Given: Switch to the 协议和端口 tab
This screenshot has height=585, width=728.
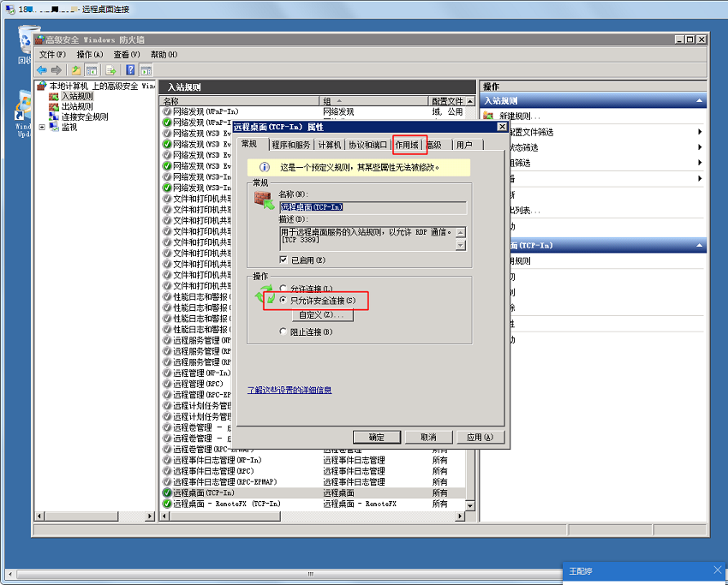Looking at the screenshot, I should click(x=367, y=145).
